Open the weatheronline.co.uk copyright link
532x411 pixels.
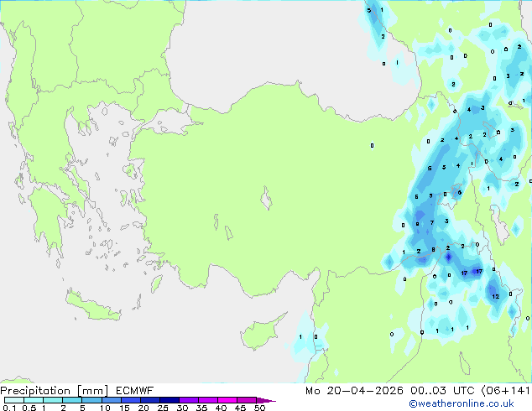462,403
